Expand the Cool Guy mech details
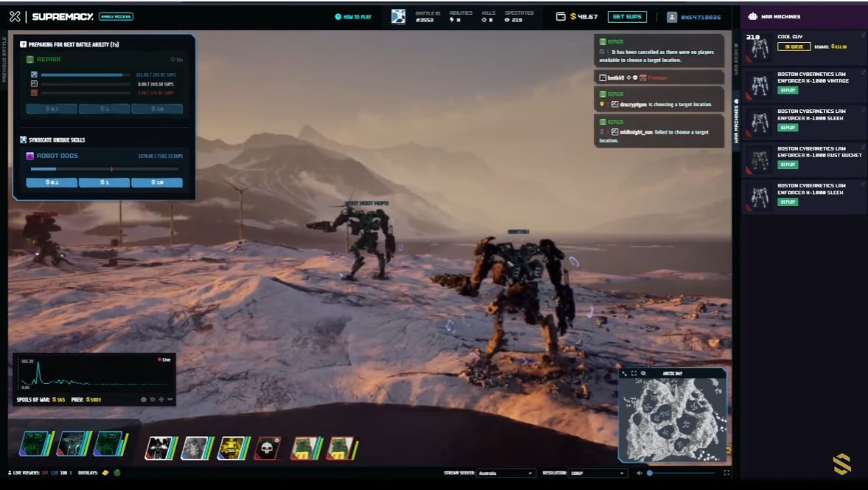 (x=863, y=35)
